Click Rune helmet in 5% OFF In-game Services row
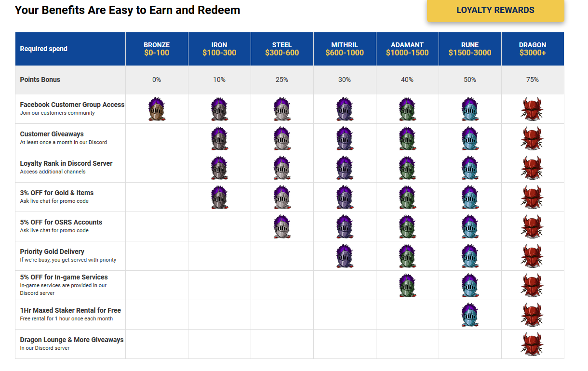 (470, 285)
